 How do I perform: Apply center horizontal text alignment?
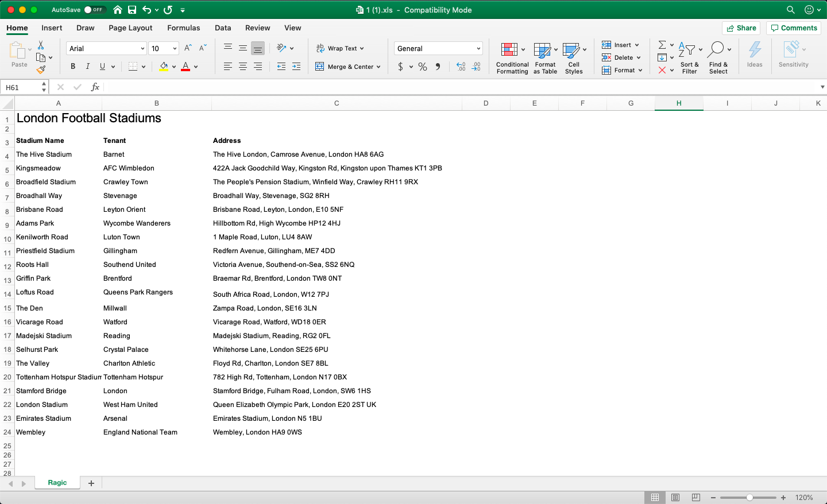point(243,67)
